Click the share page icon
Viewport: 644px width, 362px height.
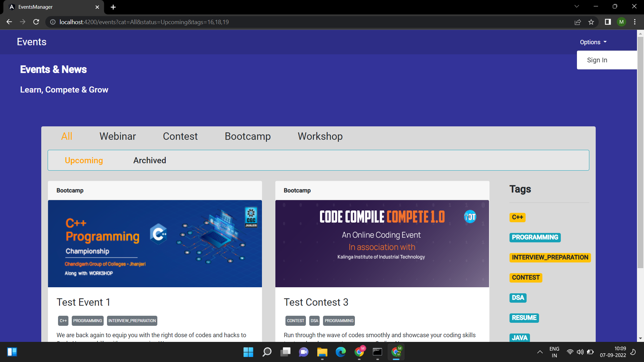click(578, 22)
